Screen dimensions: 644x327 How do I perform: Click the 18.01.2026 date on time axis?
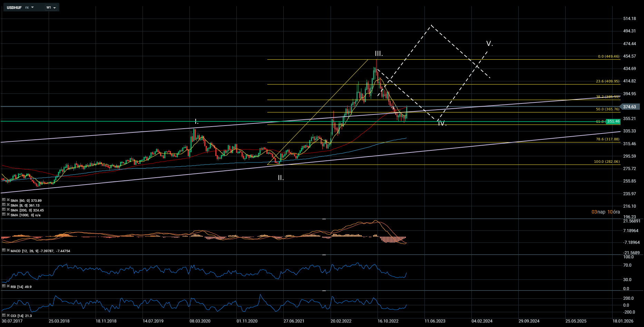[x=623, y=321]
